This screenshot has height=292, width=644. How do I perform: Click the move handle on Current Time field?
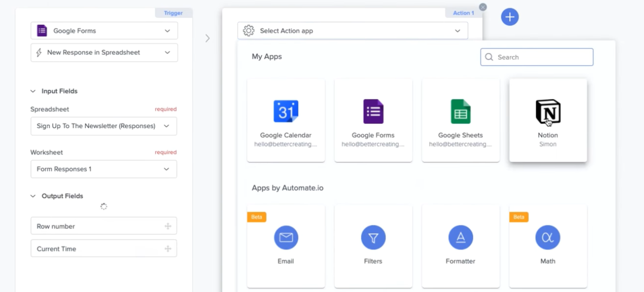168,248
